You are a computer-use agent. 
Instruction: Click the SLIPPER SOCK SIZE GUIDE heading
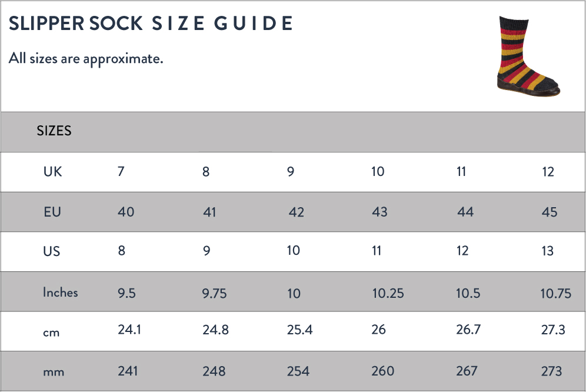tap(151, 23)
